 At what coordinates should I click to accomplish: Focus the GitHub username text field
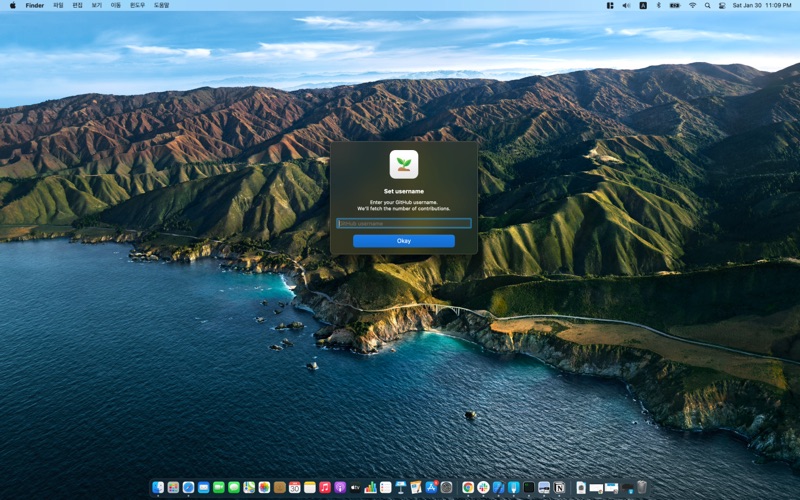403,223
